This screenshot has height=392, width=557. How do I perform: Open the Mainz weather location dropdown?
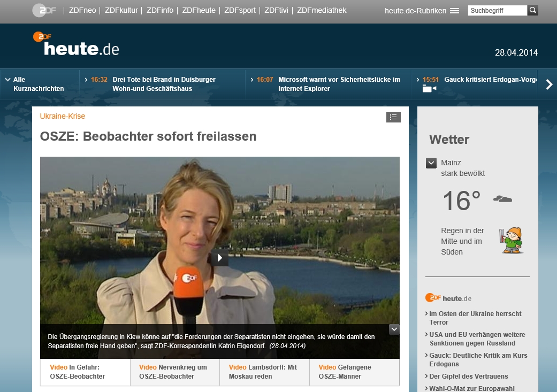(x=431, y=163)
